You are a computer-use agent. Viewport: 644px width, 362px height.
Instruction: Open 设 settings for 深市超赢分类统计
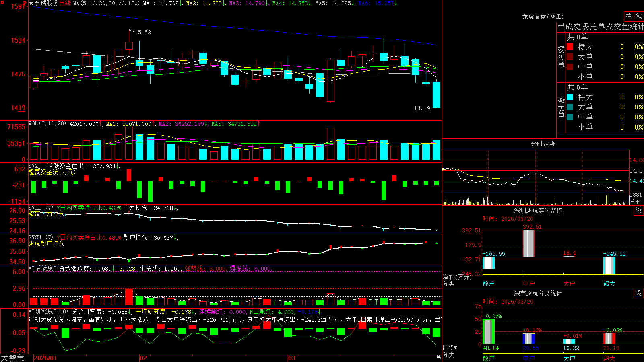click(639, 293)
